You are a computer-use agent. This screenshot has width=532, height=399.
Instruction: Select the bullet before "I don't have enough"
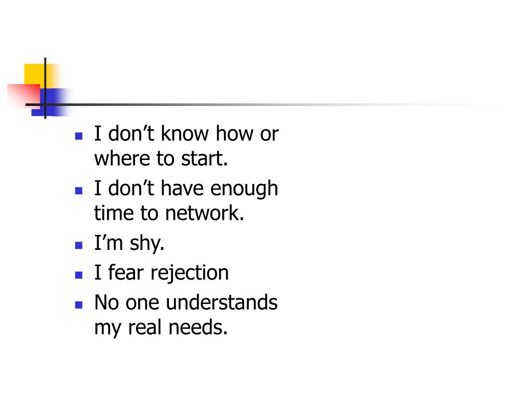pos(79,191)
